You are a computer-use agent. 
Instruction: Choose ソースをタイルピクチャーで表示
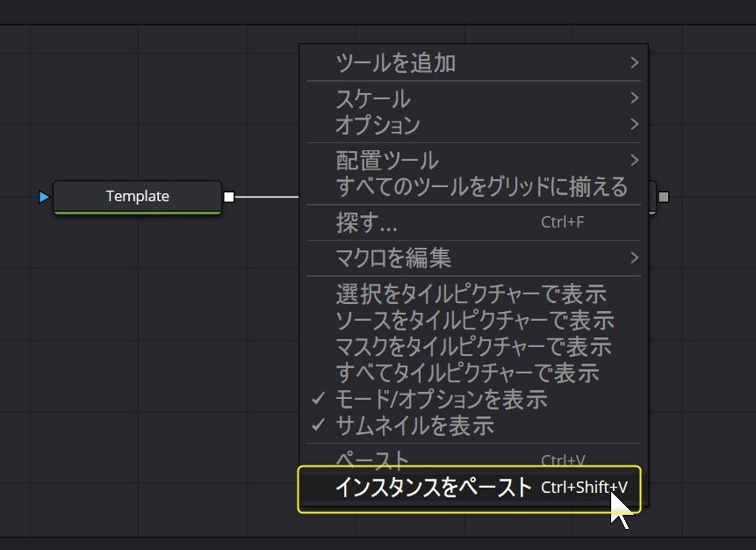pyautogui.click(x=473, y=320)
